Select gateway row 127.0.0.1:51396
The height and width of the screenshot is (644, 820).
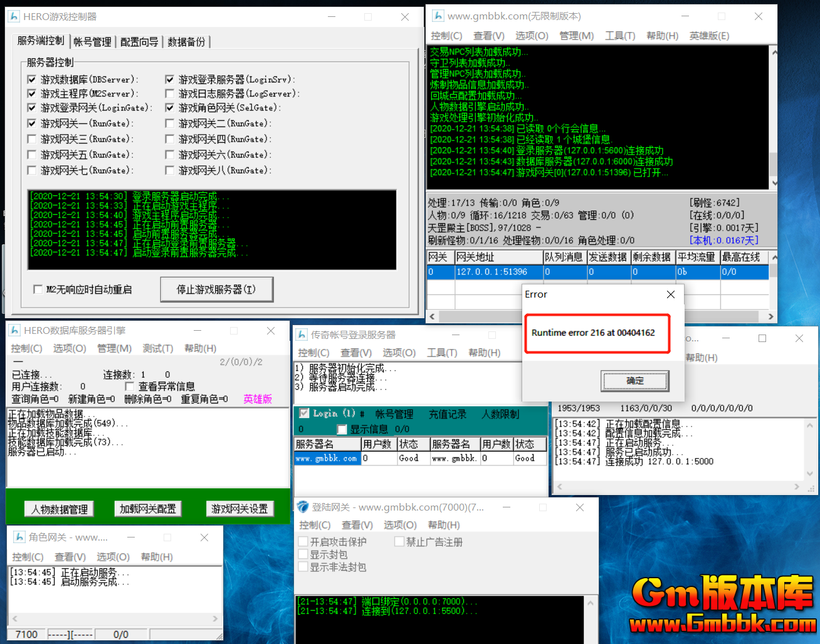(491, 272)
